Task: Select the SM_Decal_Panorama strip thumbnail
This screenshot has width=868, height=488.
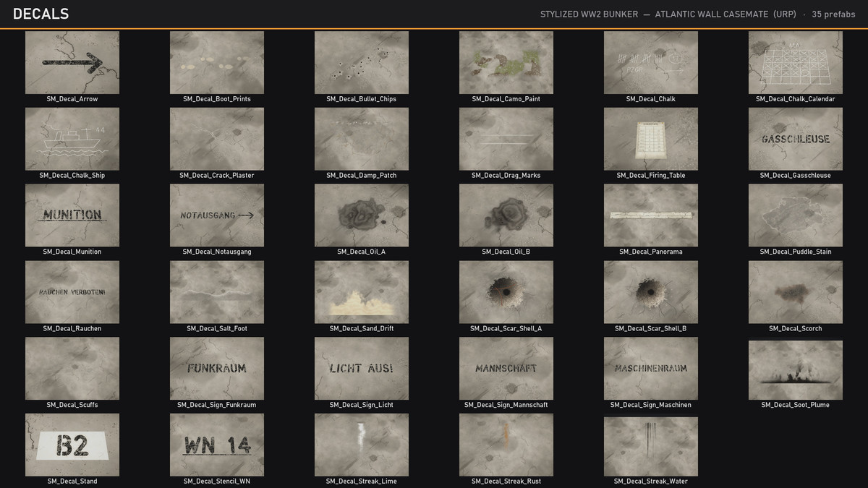Action: click(x=651, y=215)
